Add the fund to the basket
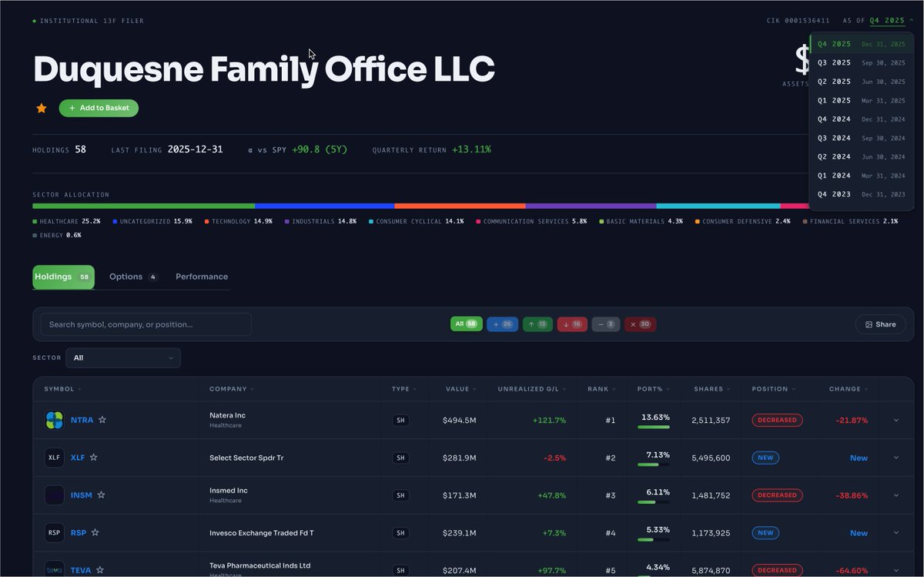The height and width of the screenshot is (577, 924). [99, 108]
